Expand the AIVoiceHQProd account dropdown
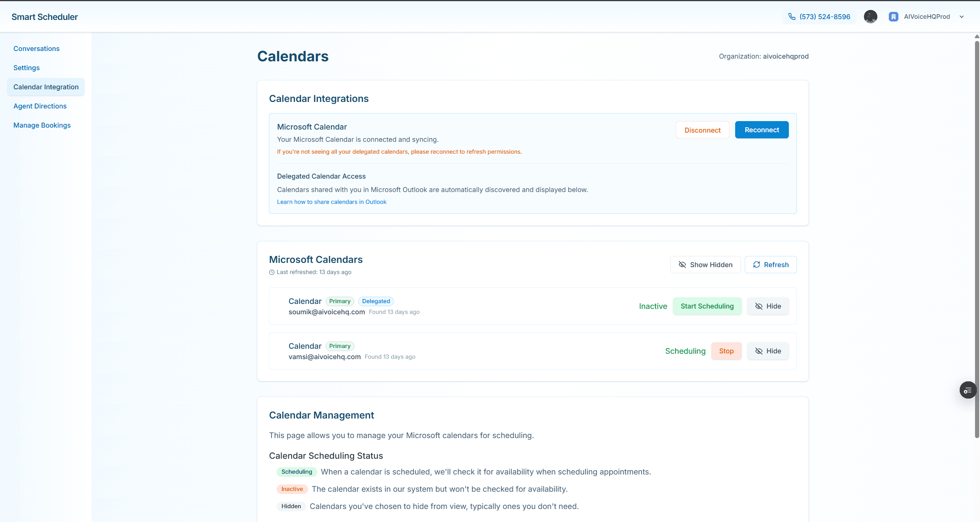Image resolution: width=980 pixels, height=522 pixels. click(962, 16)
